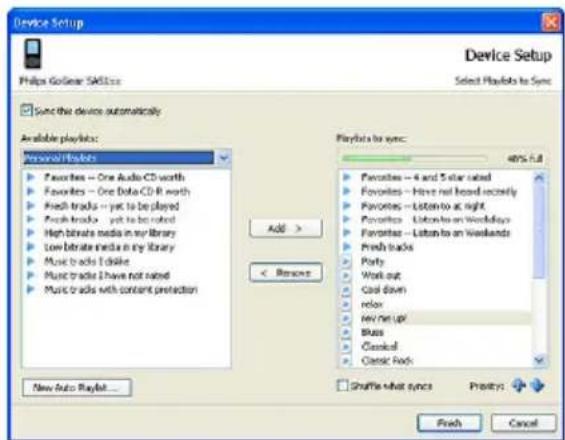
Task: Click the icon beside Fresh tracks in sync list
Action: tap(347, 247)
